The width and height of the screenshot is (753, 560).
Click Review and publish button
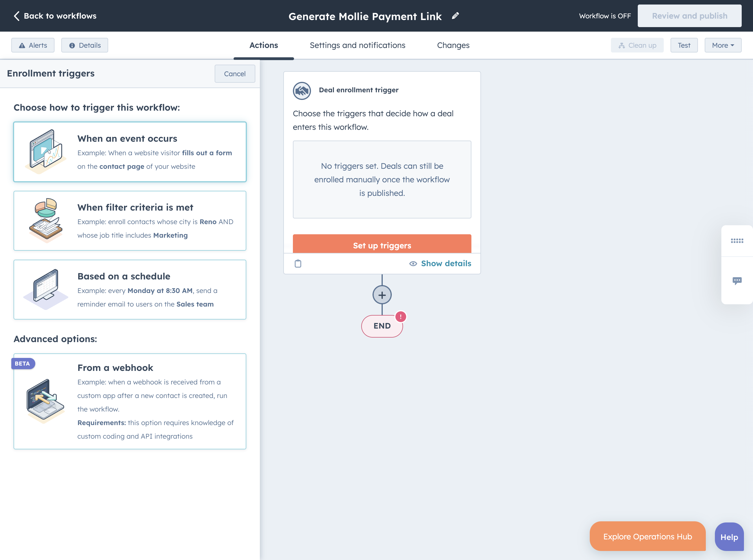[689, 16]
